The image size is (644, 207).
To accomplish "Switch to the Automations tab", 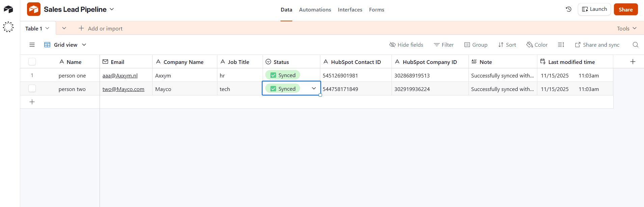I will (x=315, y=10).
